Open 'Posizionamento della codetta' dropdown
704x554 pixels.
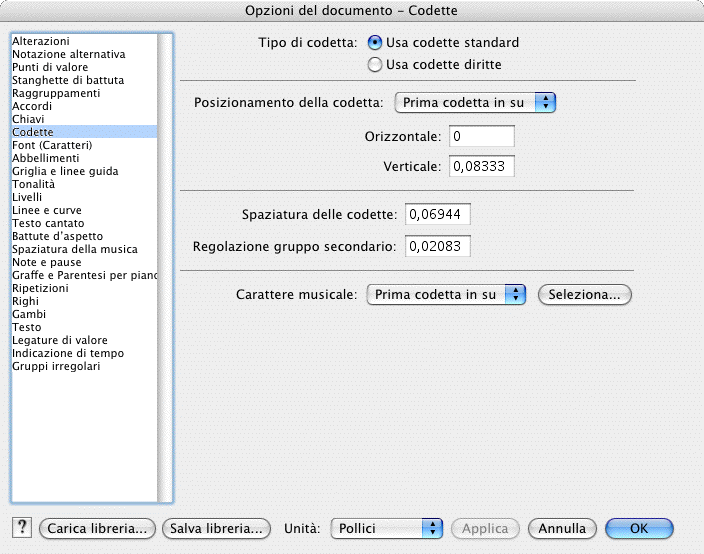pos(475,102)
